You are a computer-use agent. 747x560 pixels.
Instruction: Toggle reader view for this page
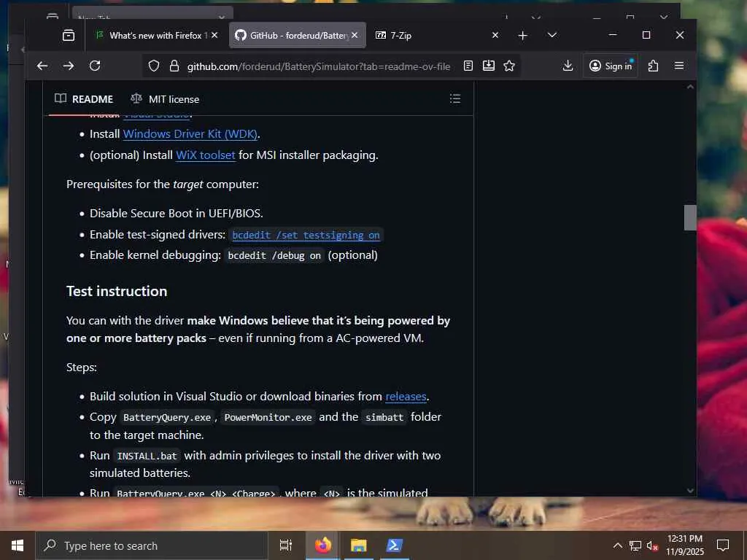[468, 66]
